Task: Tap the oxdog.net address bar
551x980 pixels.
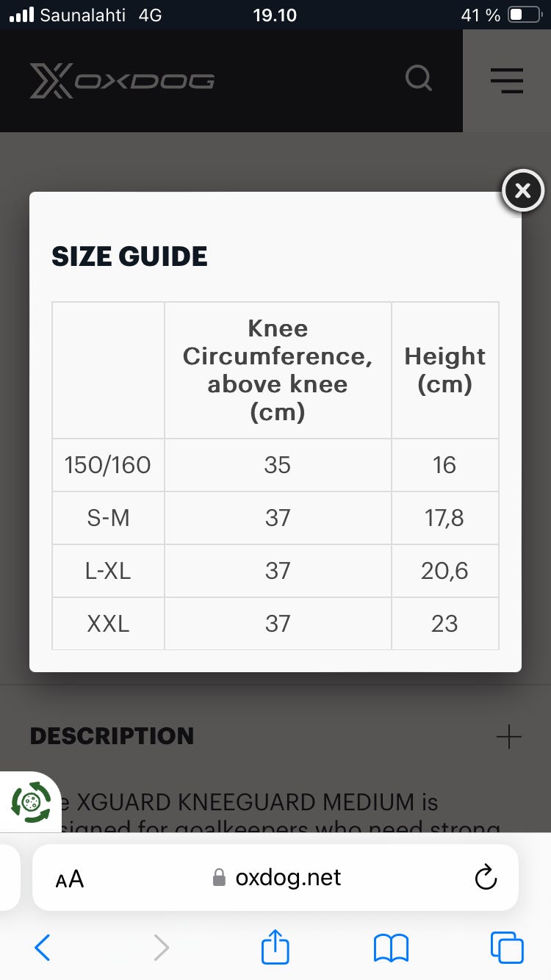Action: (x=278, y=877)
